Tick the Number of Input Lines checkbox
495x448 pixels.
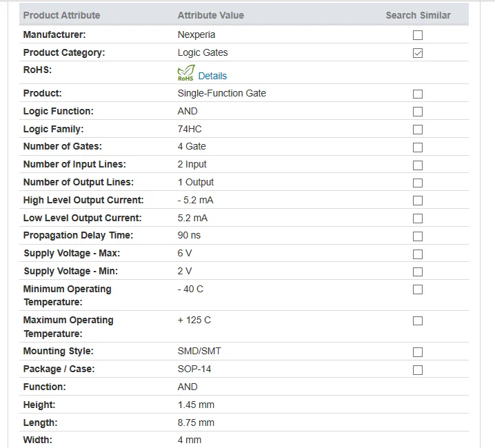(x=417, y=165)
